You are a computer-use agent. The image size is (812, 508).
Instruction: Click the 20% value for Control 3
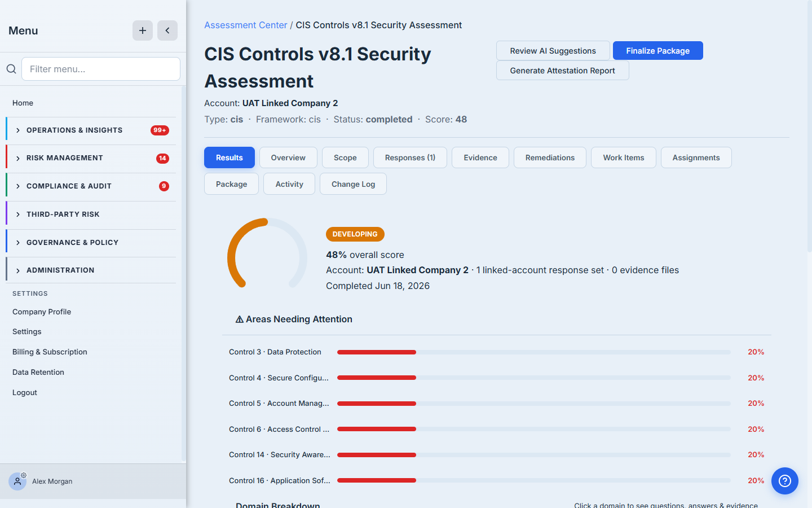756,352
